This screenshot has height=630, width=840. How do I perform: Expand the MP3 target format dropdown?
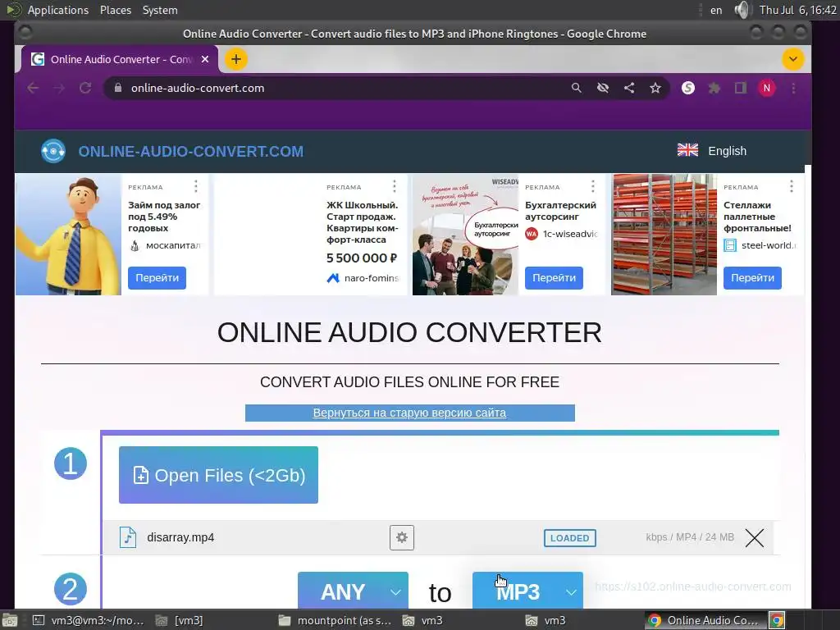tap(527, 591)
